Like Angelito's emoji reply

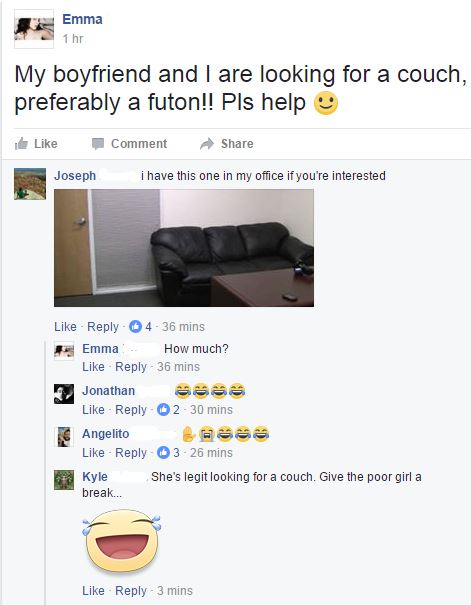pyautogui.click(x=93, y=452)
